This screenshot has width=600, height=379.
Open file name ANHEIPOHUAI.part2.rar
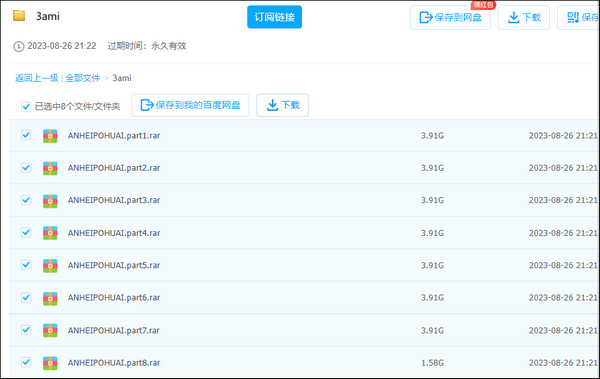coord(114,168)
